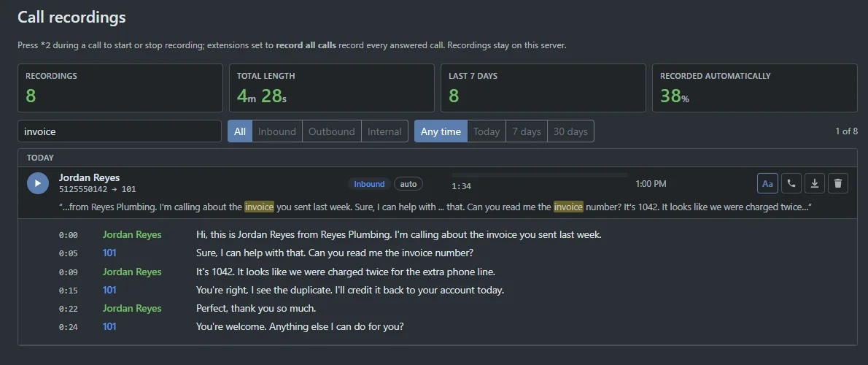Click the auto badge on the recording
Screen dimensions: 868x365
(408, 184)
